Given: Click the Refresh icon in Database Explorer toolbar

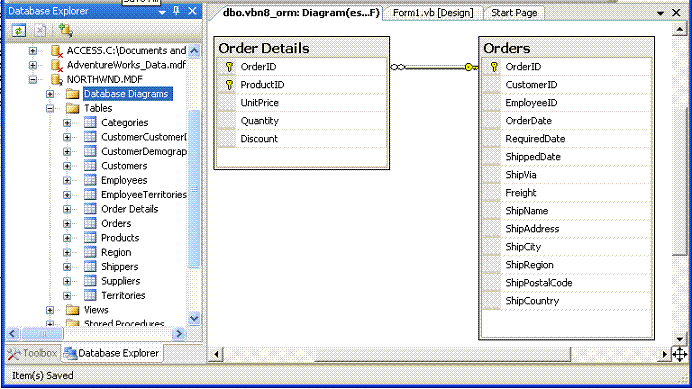Looking at the screenshot, I should (19, 30).
